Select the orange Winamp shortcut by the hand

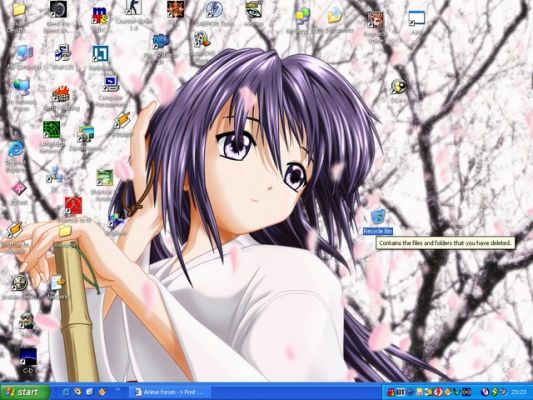122,120
